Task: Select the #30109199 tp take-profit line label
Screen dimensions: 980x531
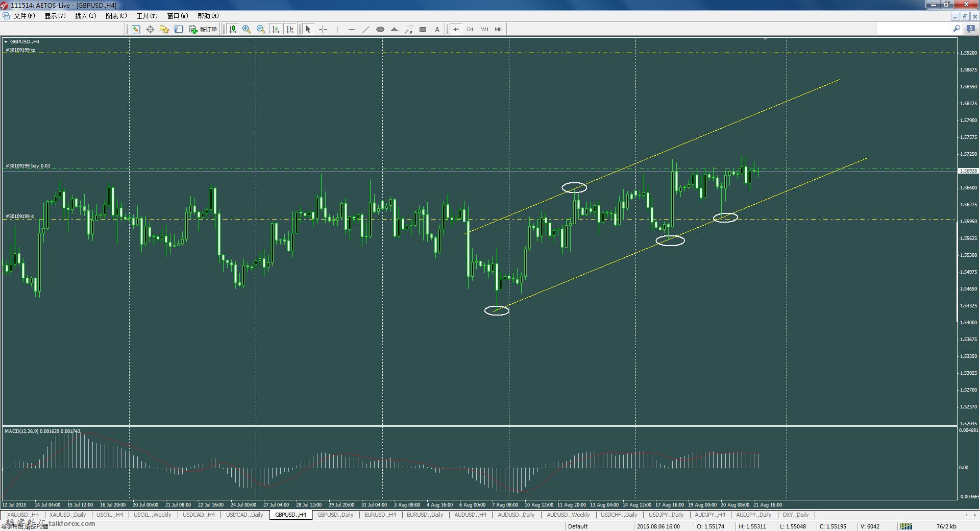Action: (x=20, y=50)
